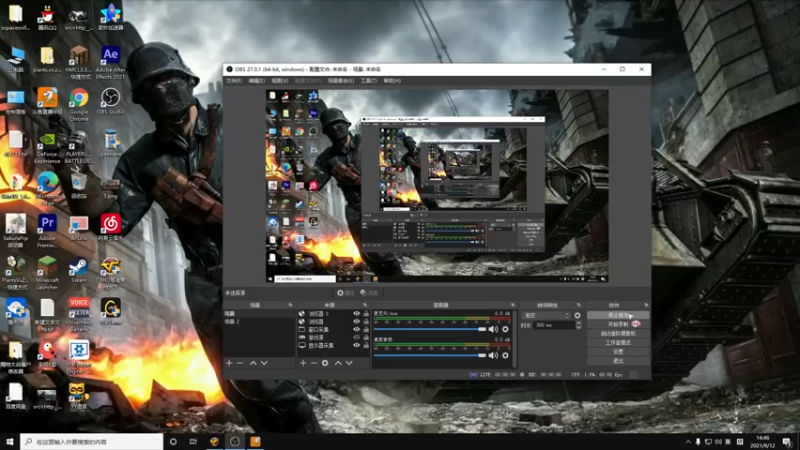Image resolution: width=800 pixels, height=450 pixels.
Task: Open OBS Studio desktop shortcut
Action: point(110,101)
